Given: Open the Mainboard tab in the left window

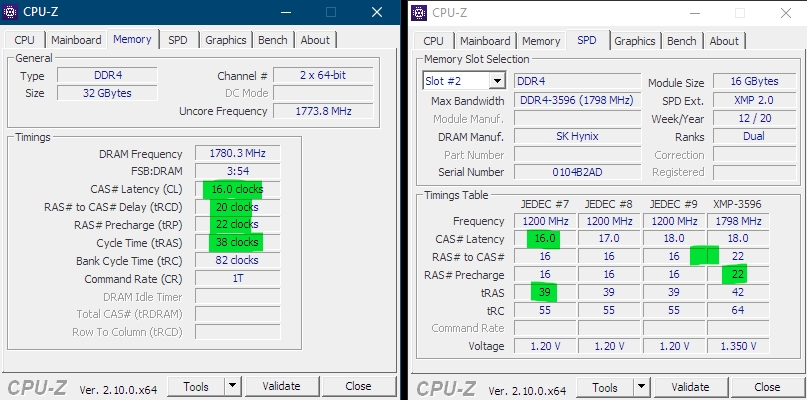Looking at the screenshot, I should [x=76, y=40].
